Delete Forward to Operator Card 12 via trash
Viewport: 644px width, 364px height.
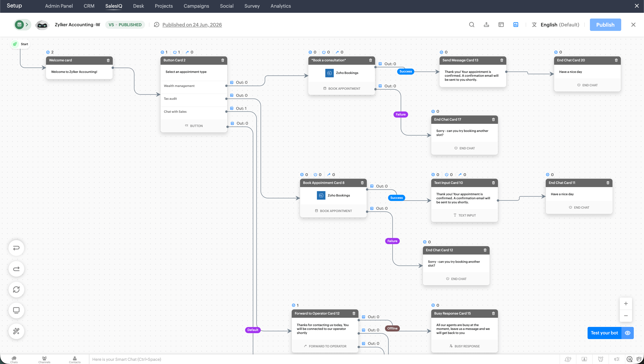pos(354,313)
